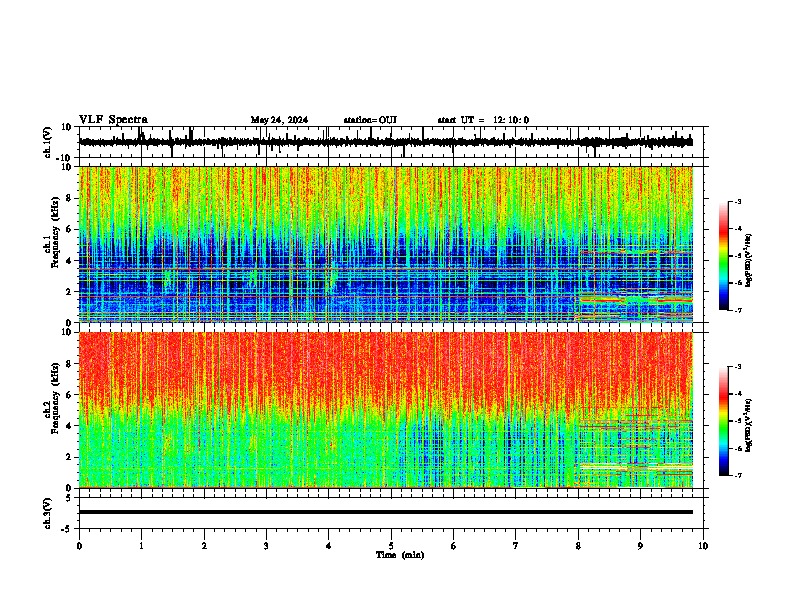Click the "6" kHz tick on ch.1 frequency axis
The width and height of the screenshot is (792, 612).
tap(71, 229)
